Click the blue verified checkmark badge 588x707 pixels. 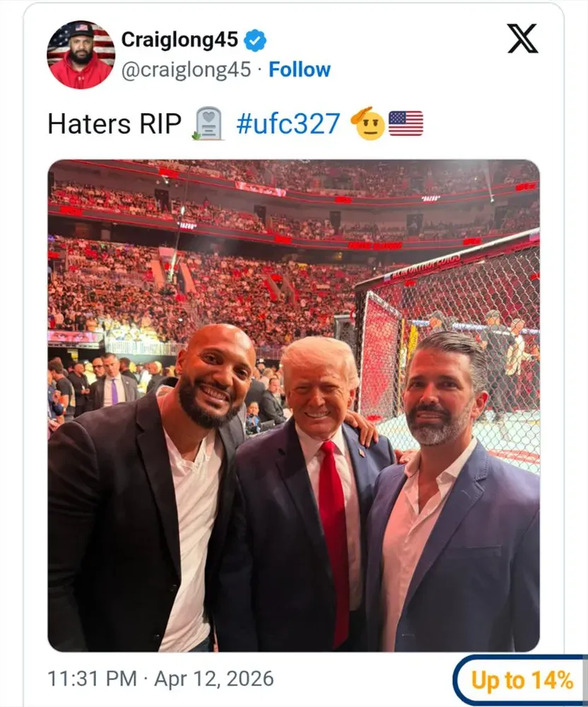pos(255,40)
